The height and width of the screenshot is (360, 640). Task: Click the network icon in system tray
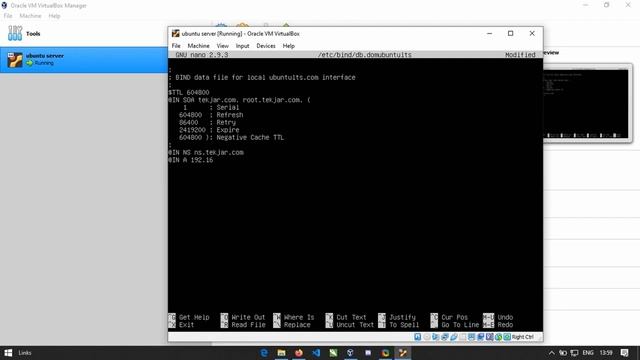(x=574, y=353)
